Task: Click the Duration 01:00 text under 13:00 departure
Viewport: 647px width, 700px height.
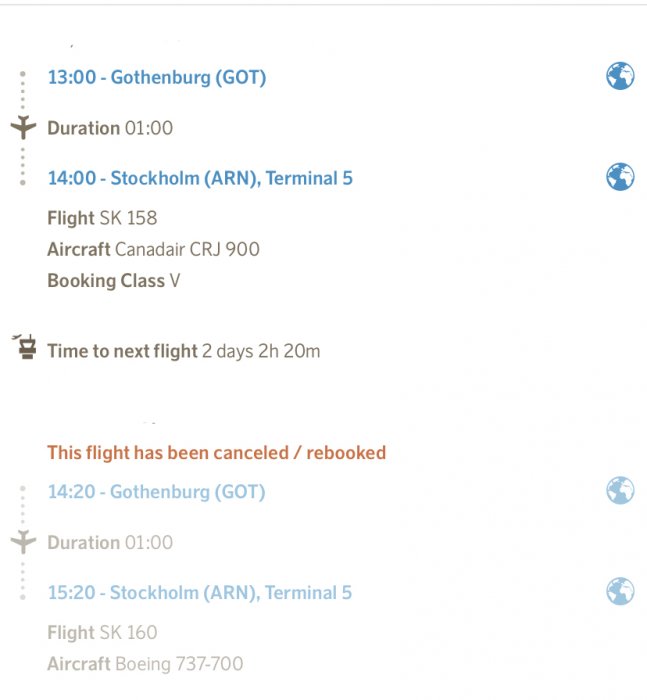Action: (x=110, y=128)
